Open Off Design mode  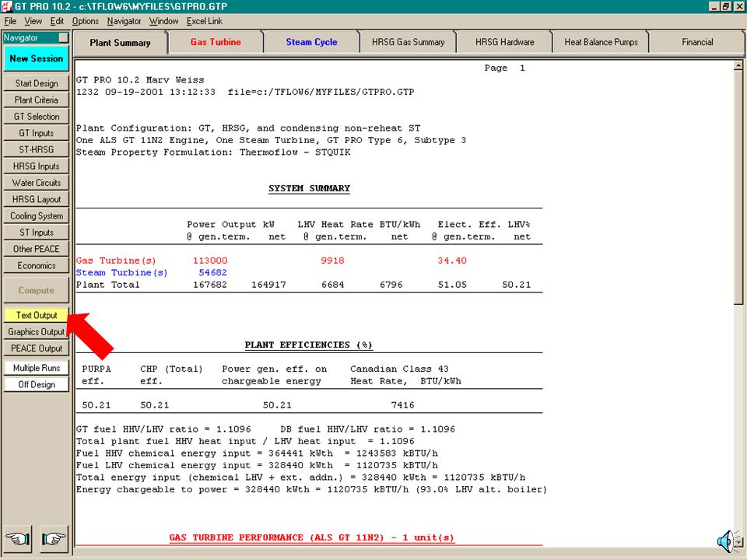(37, 385)
